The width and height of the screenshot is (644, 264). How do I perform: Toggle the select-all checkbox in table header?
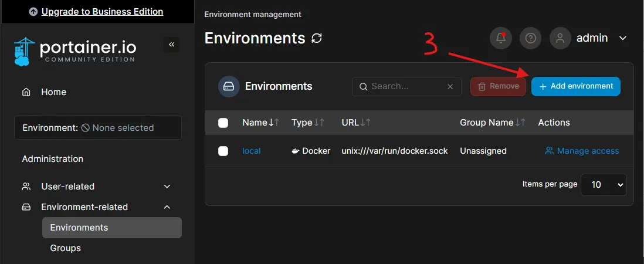click(223, 123)
